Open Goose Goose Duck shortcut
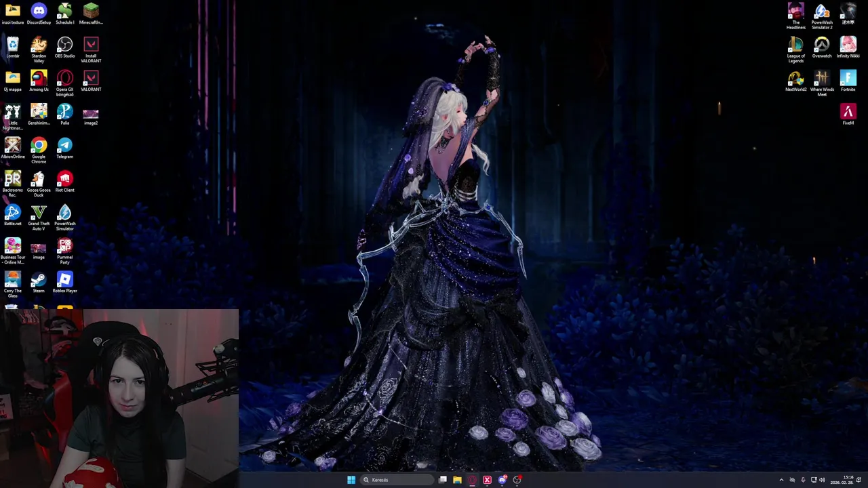 [39, 184]
